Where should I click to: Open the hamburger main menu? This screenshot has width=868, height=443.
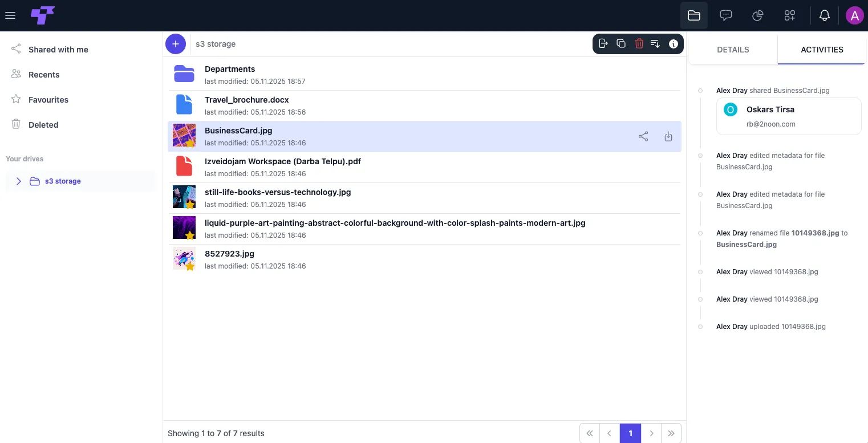[10, 15]
